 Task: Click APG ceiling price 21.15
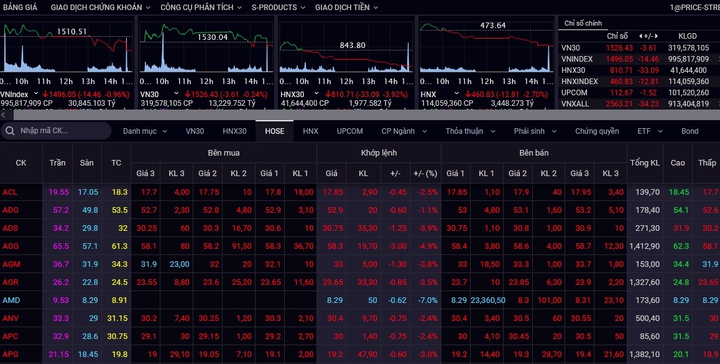[59, 354]
